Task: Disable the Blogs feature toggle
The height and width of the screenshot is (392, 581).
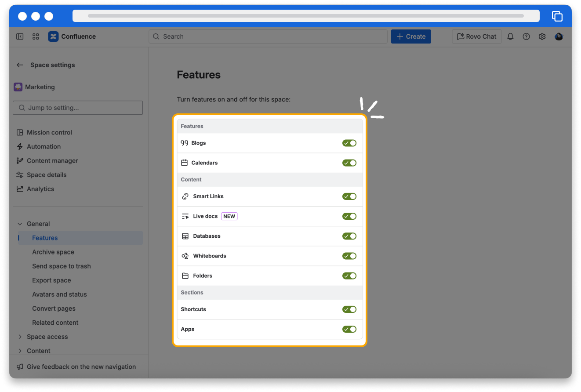Action: 349,143
